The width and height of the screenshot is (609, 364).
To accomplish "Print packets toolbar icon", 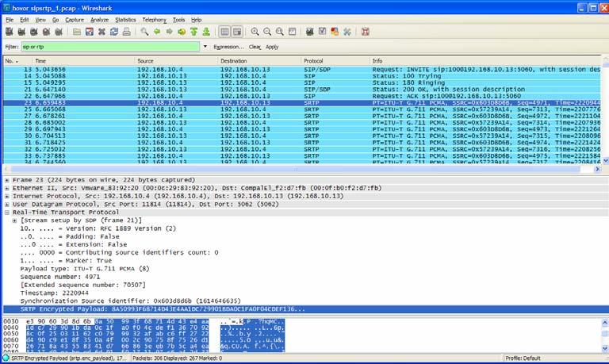I will [x=127, y=32].
